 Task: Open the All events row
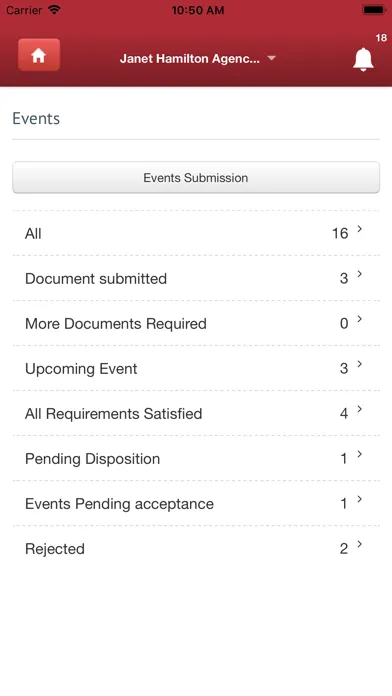pos(196,233)
